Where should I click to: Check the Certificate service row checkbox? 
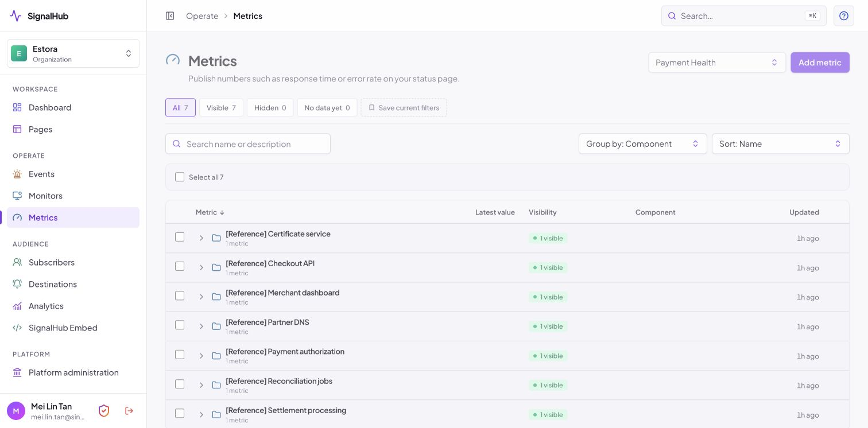tap(180, 237)
